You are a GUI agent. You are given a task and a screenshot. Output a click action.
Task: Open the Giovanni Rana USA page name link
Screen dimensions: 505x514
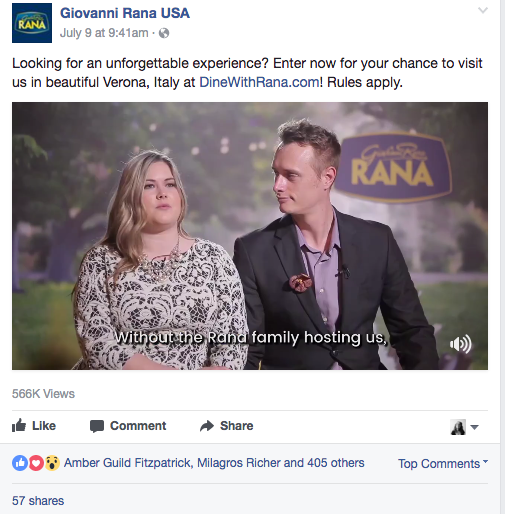(125, 13)
